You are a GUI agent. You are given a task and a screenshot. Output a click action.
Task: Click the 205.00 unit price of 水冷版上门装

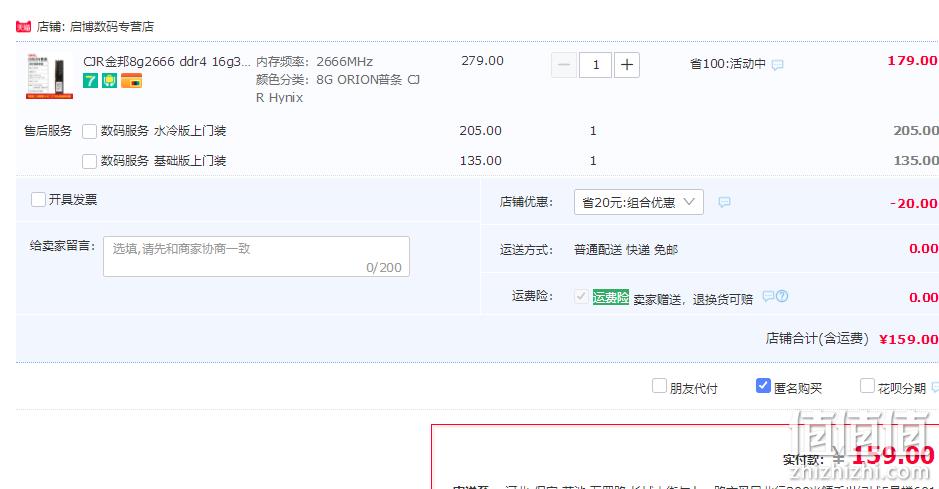click(x=480, y=130)
